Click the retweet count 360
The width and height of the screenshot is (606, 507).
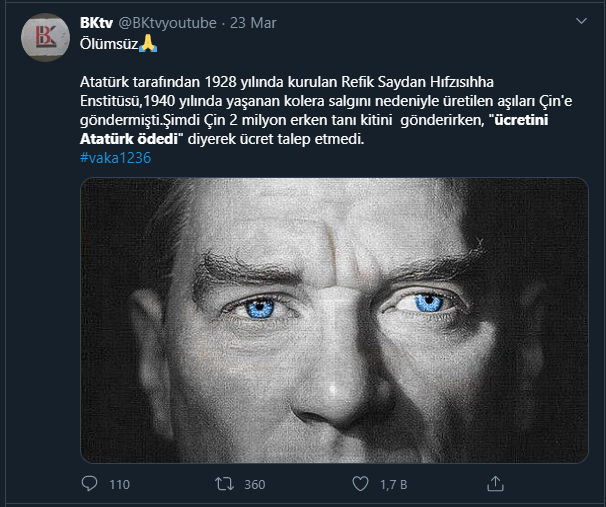(254, 485)
